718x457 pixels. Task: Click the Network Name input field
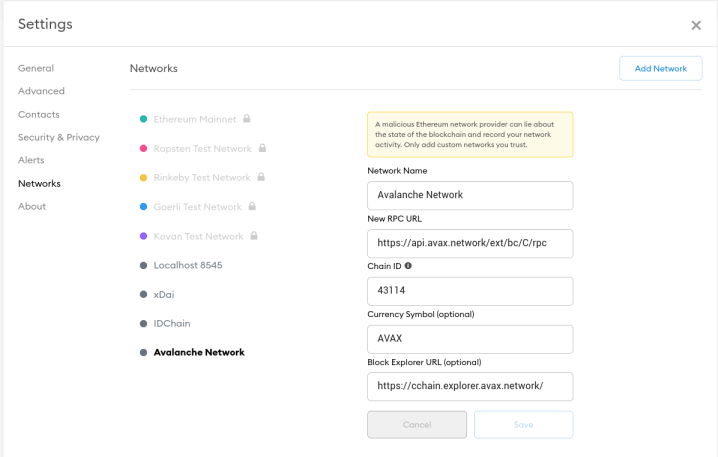pyautogui.click(x=470, y=196)
